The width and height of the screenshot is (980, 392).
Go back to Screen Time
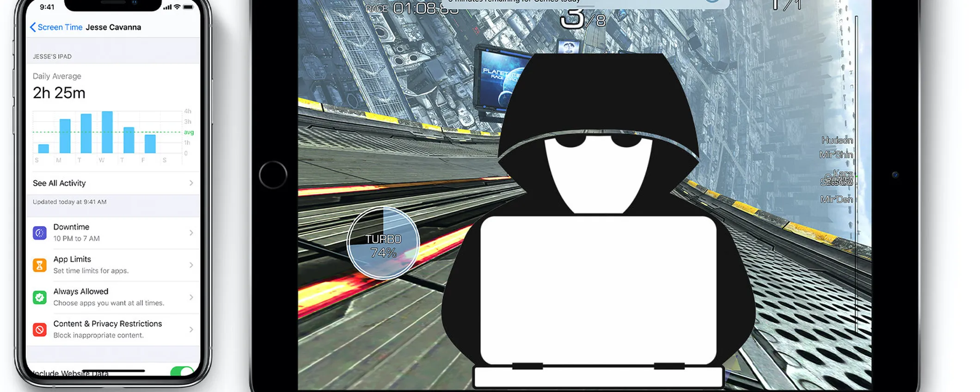(56, 27)
